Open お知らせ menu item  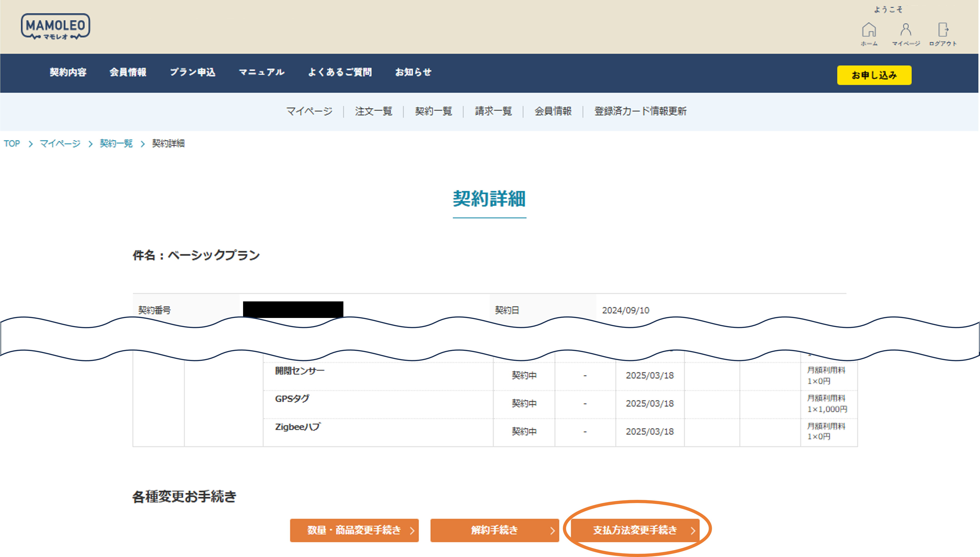tap(413, 72)
